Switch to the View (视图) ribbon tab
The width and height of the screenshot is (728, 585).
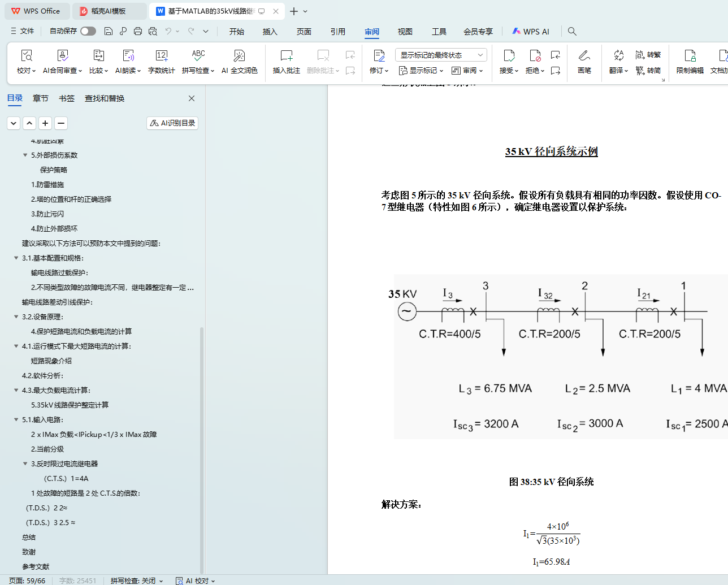[x=405, y=32]
